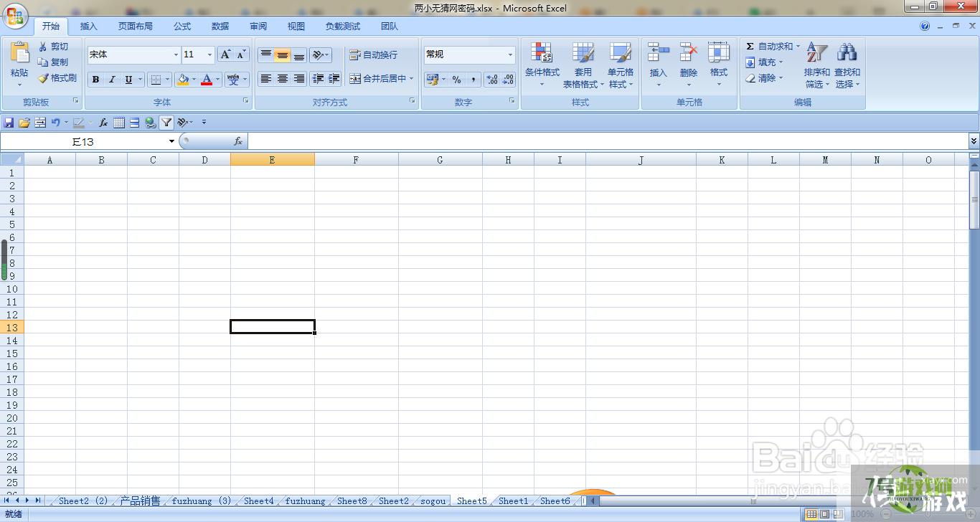Decrease font size with the small A
This screenshot has width=980, height=522.
[242, 54]
